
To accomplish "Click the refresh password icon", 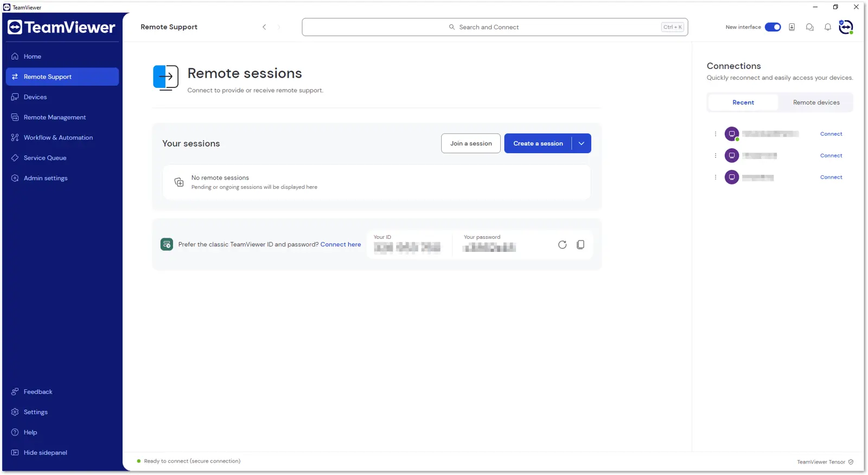I will (x=562, y=245).
